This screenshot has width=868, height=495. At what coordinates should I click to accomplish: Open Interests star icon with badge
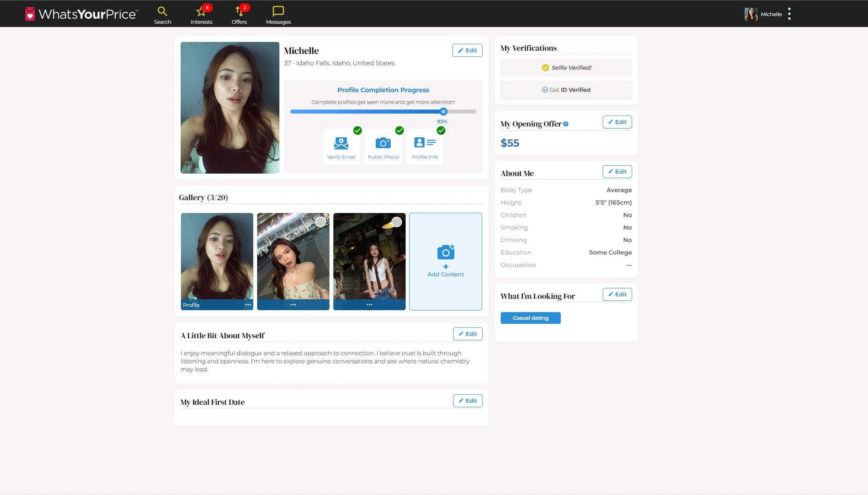201,12
